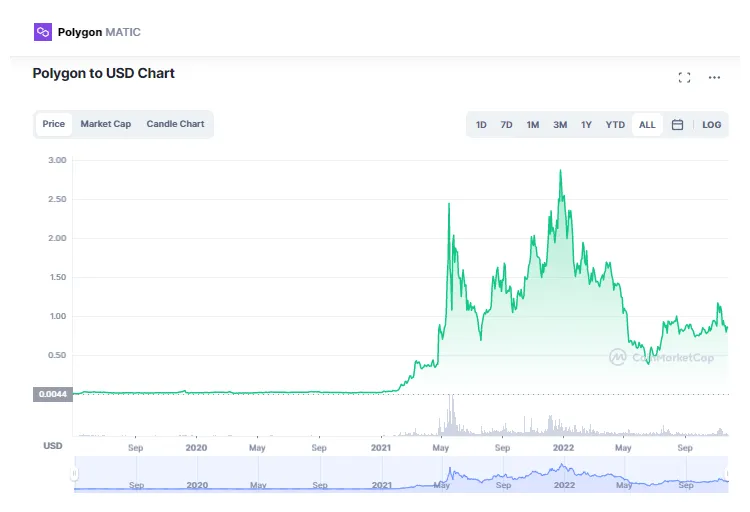The width and height of the screenshot is (750, 512).
Task: Open the fullscreen chart view icon
Action: [684, 78]
